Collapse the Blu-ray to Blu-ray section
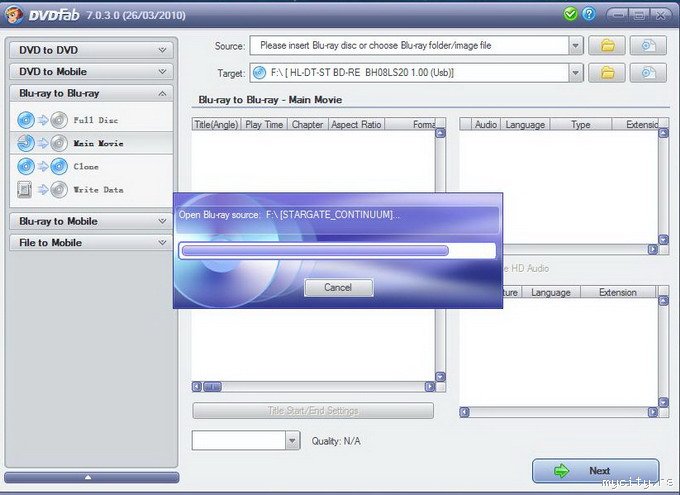 tap(91, 93)
